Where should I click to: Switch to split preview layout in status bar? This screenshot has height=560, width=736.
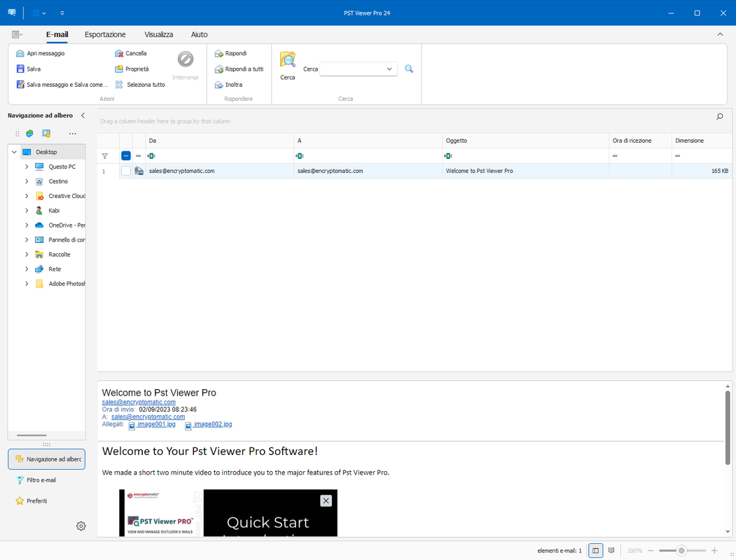(595, 551)
